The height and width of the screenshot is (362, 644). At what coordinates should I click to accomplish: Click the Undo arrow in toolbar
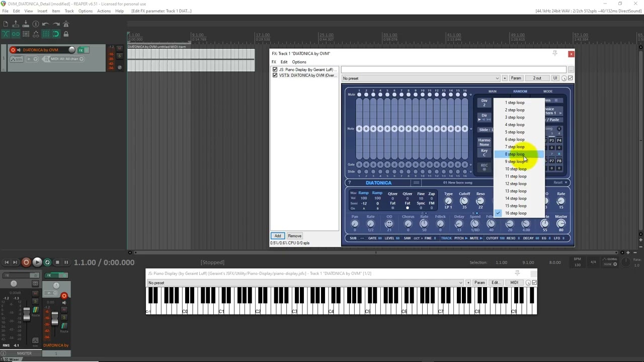click(x=45, y=24)
